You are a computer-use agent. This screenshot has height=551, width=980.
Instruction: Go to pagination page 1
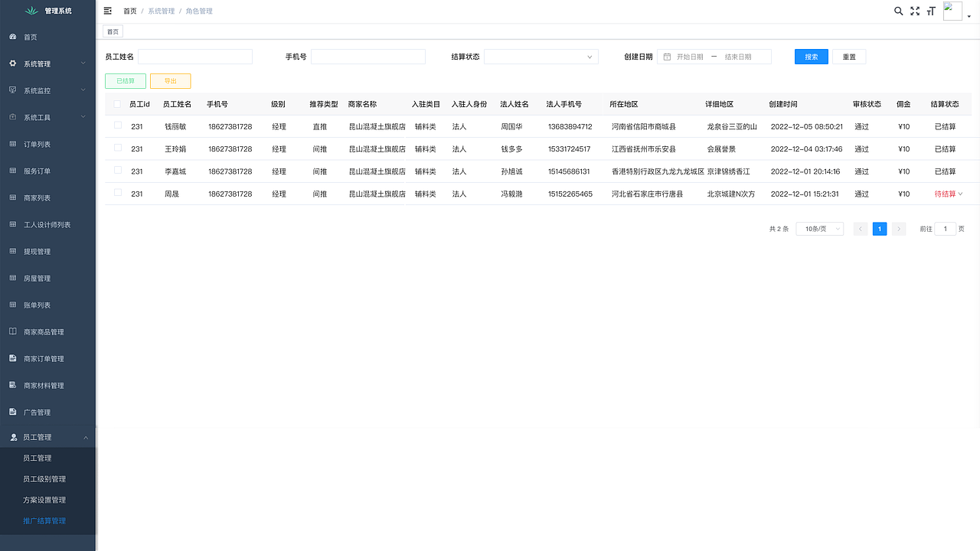[x=880, y=229]
